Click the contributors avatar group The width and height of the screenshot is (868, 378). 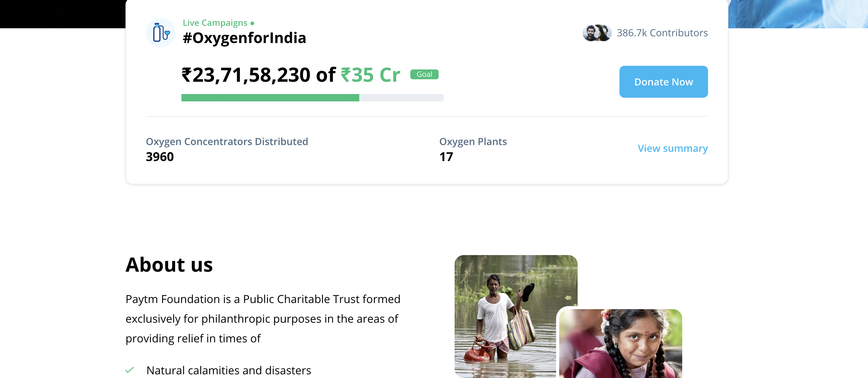(597, 33)
